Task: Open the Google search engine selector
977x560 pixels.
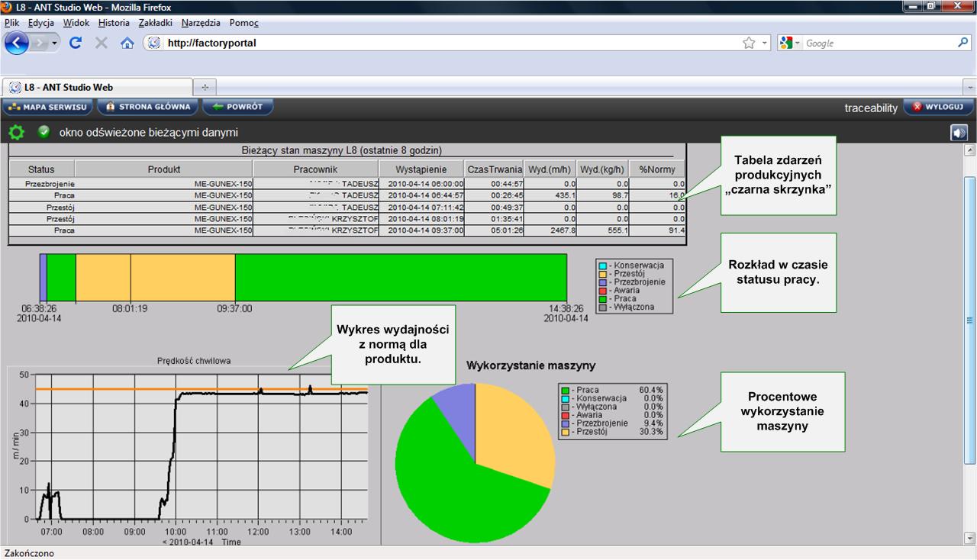Action: 790,43
